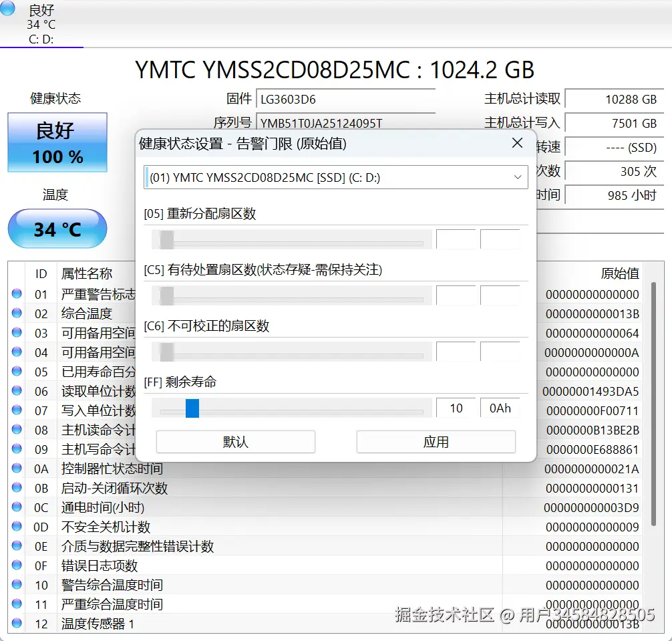
Task: Click raw value 00000000000064
Action: click(593, 333)
